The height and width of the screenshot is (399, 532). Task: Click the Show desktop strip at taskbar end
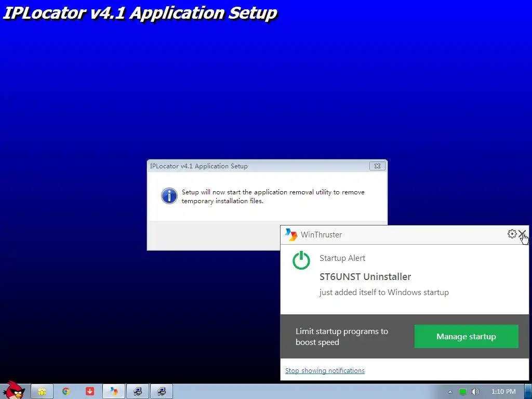click(528, 392)
